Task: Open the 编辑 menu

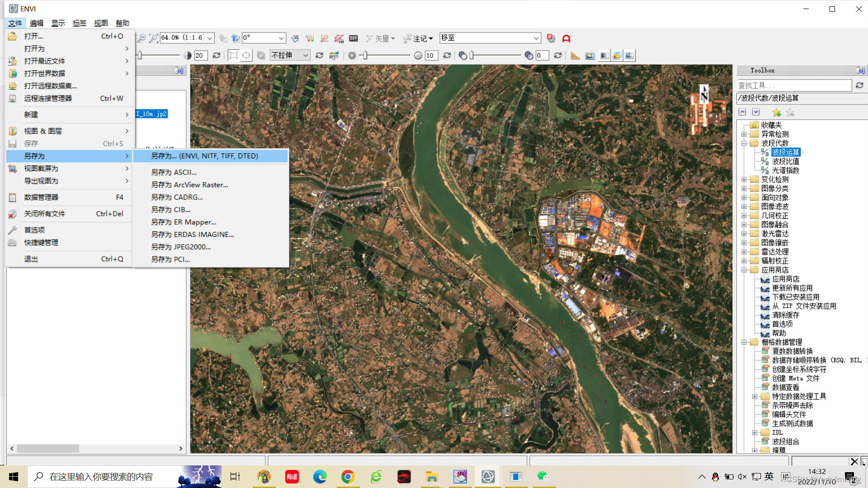Action: tap(37, 23)
